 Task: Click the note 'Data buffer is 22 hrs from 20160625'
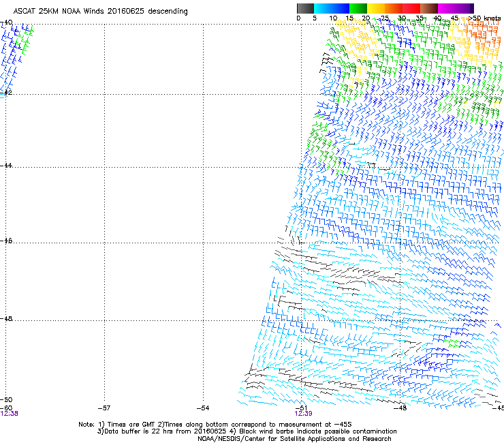tap(166, 431)
